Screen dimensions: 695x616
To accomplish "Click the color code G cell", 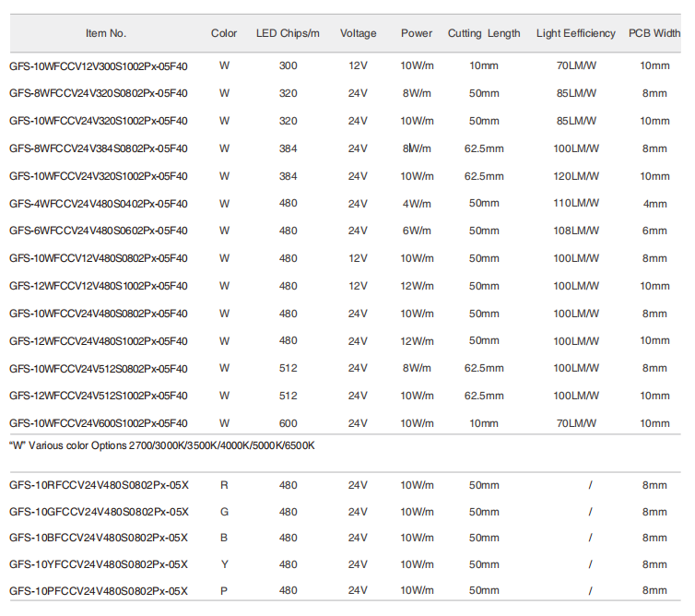I will click(224, 512).
